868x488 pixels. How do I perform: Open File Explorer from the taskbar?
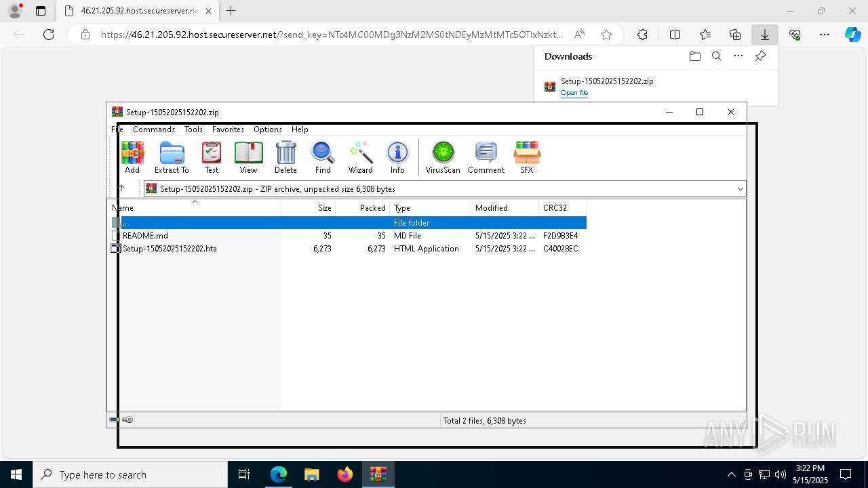click(312, 474)
